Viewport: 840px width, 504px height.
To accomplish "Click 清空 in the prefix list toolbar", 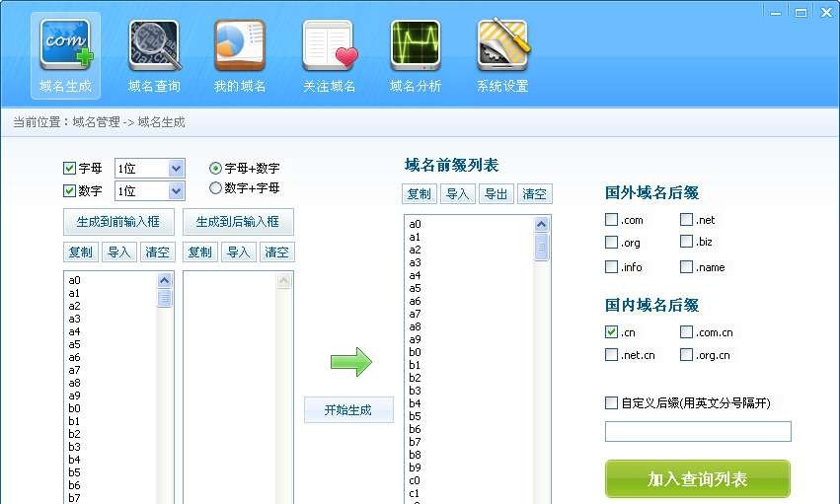I will tap(535, 193).
